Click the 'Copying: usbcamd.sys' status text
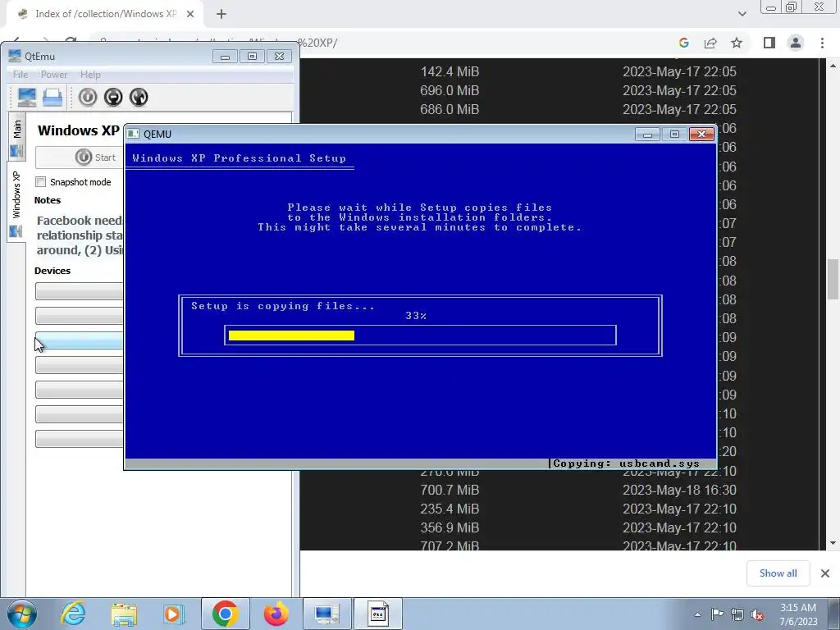 [626, 463]
